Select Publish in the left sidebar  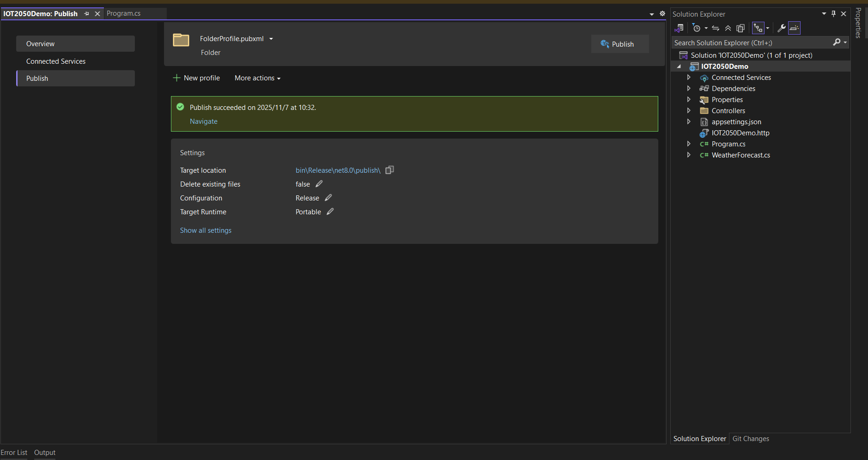coord(75,79)
